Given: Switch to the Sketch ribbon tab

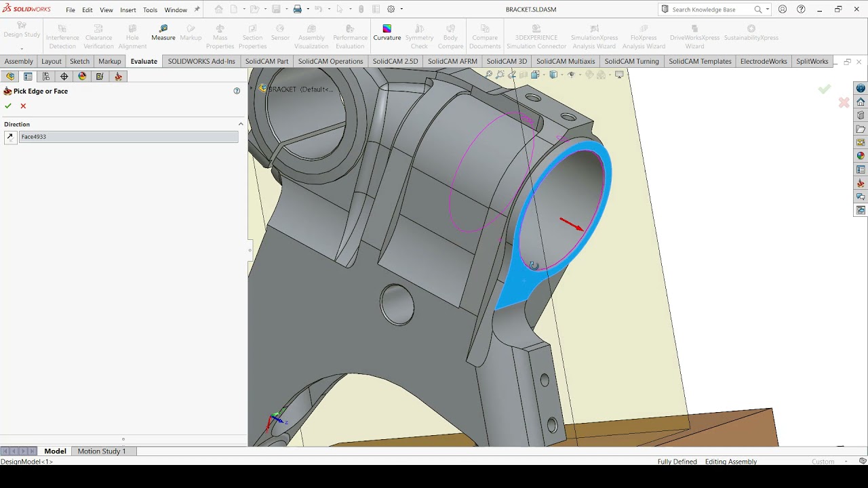Looking at the screenshot, I should [80, 61].
